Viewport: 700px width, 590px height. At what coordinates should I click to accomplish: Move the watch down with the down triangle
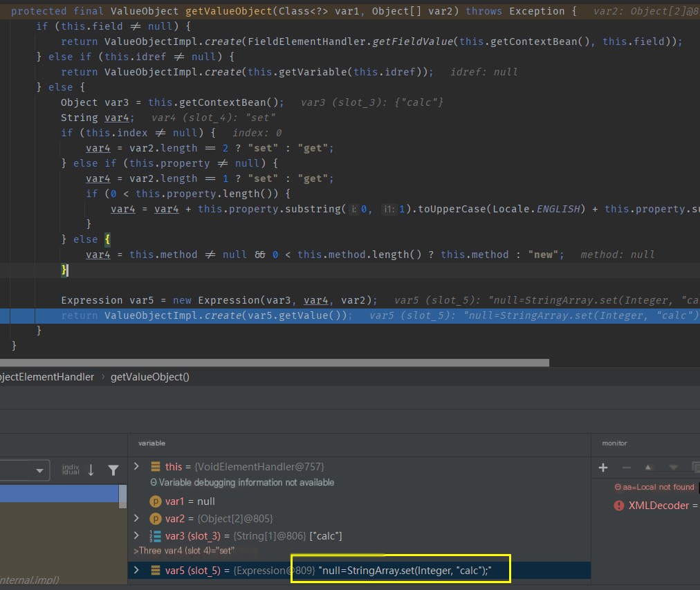click(674, 468)
